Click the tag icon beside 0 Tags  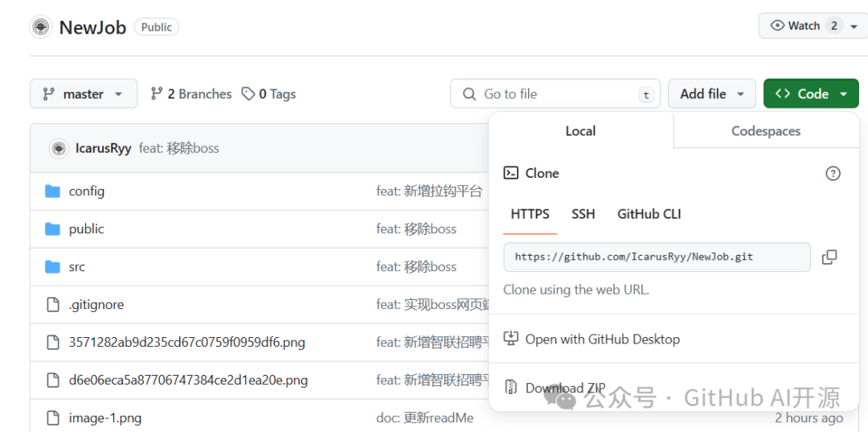click(x=248, y=93)
